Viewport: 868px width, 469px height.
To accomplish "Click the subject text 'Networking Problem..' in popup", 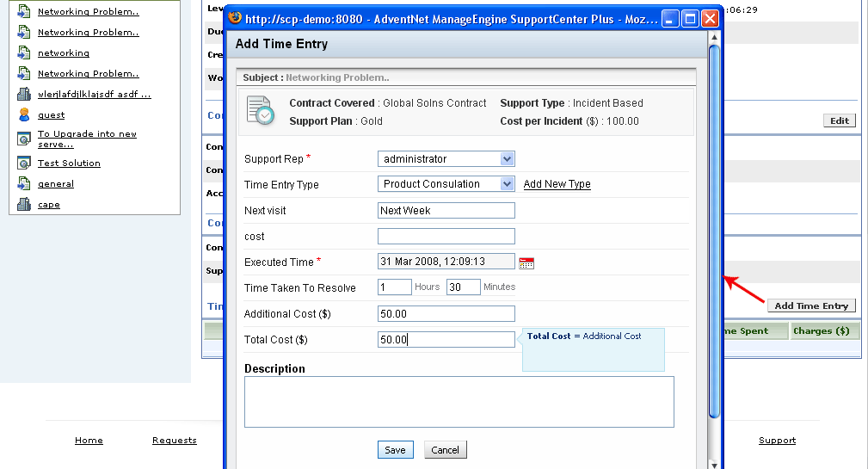I will pos(337,77).
